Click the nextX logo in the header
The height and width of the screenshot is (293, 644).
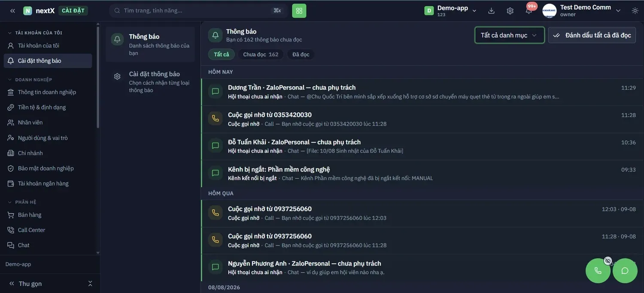(39, 11)
